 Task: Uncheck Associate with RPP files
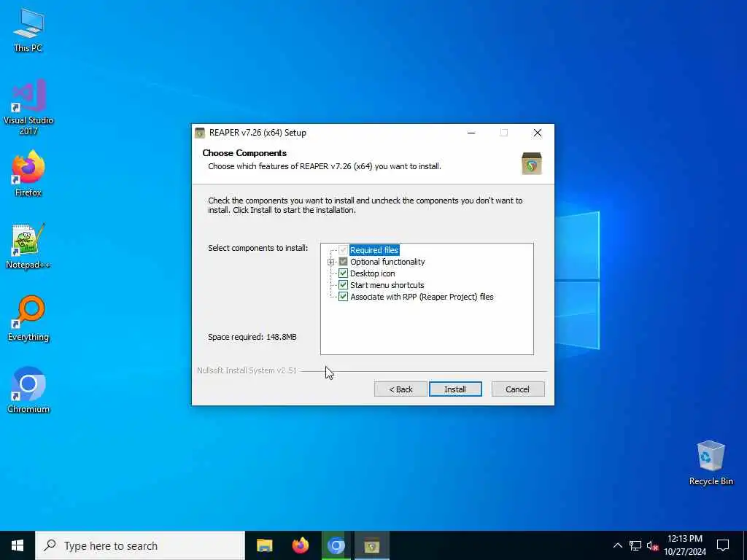pyautogui.click(x=343, y=297)
